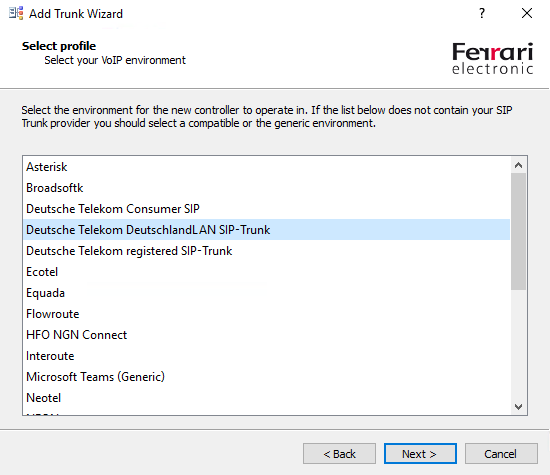The width and height of the screenshot is (550, 475).
Task: Select the Asterisk profile
Action: [266, 167]
